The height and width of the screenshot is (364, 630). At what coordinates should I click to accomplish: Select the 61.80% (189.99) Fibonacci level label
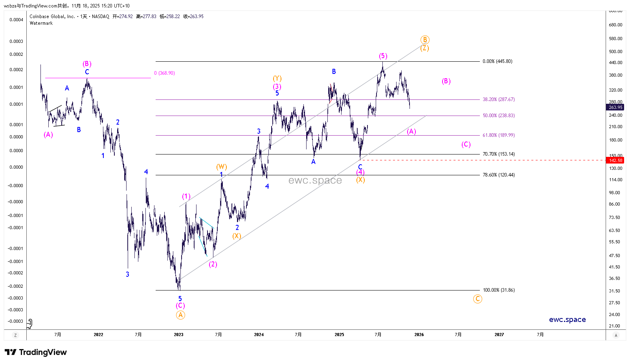pyautogui.click(x=498, y=135)
